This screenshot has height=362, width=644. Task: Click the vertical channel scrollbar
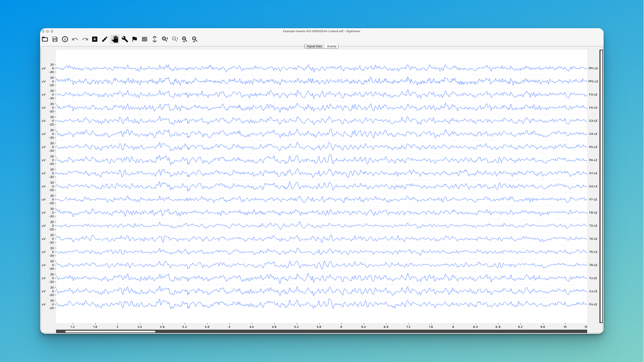tap(601, 186)
